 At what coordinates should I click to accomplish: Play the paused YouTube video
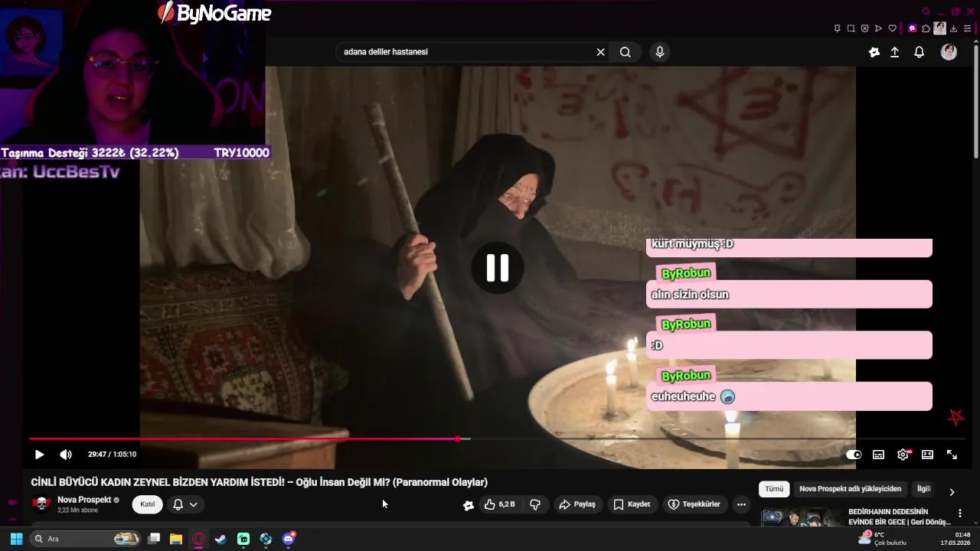point(40,455)
